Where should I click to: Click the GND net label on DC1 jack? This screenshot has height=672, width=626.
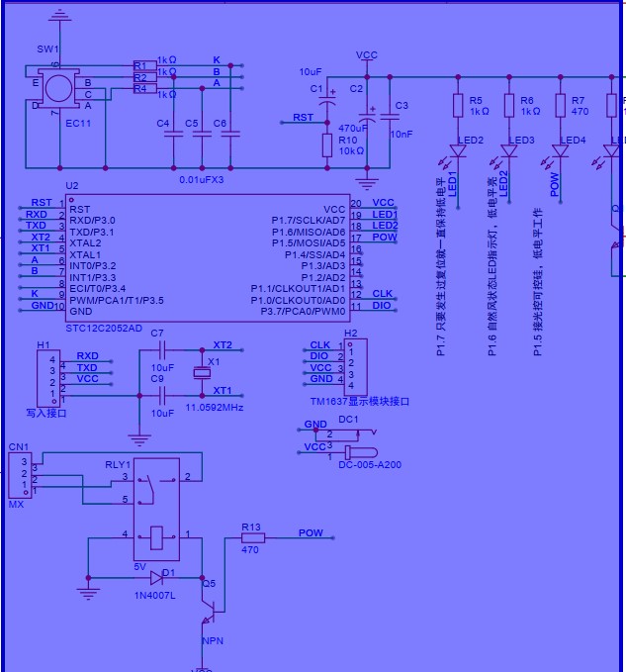315,424
